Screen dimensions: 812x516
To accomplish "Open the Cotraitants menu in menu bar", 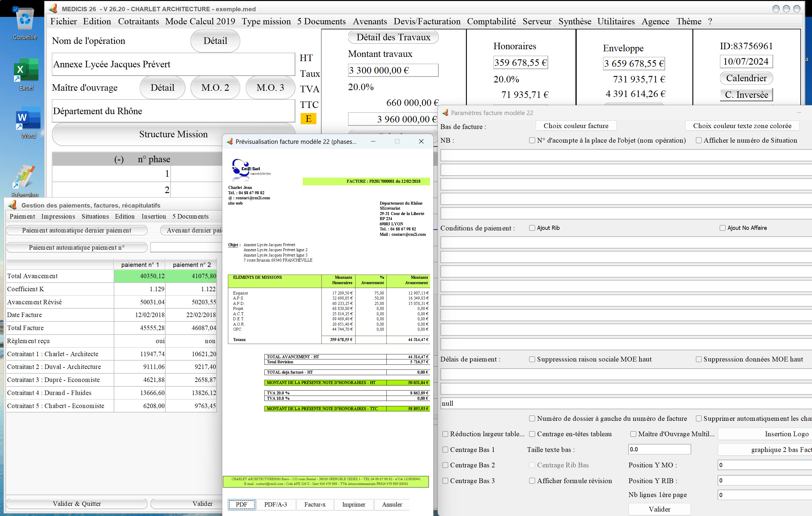I will [x=137, y=21].
